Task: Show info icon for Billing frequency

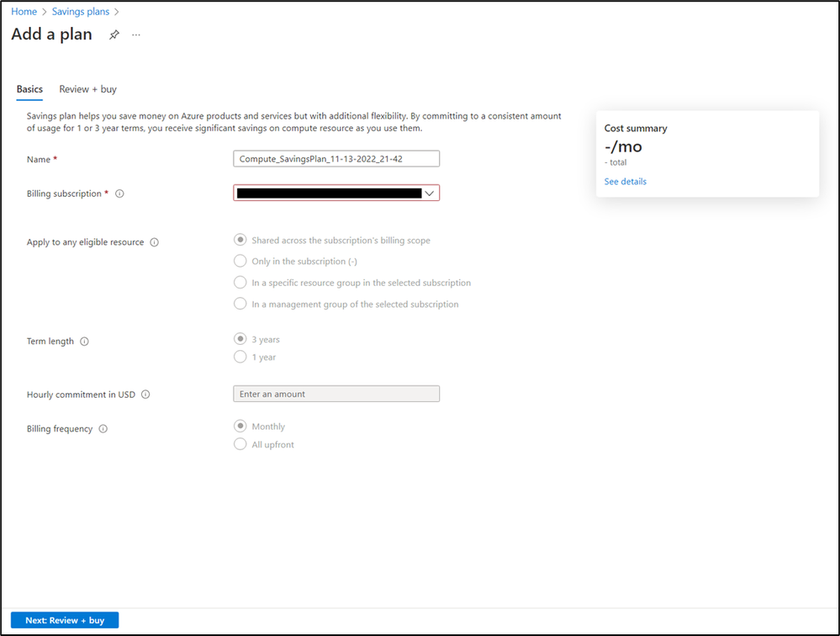Action: 103,429
